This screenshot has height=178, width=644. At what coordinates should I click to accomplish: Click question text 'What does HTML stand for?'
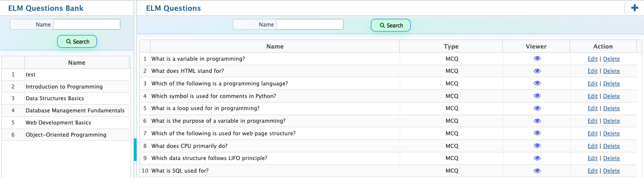187,71
